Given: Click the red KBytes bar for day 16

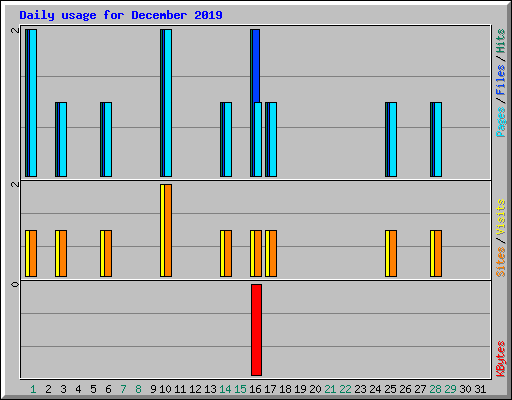Looking at the screenshot, I should 256,330.
